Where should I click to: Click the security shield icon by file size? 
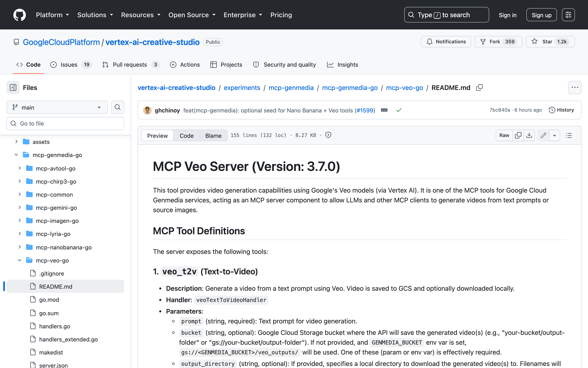point(328,135)
